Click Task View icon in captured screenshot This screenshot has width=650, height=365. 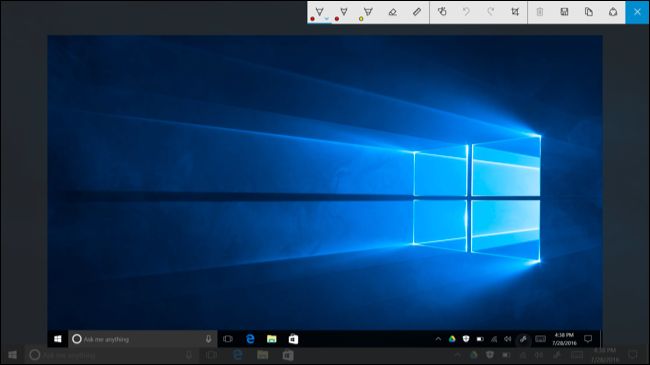(x=228, y=339)
